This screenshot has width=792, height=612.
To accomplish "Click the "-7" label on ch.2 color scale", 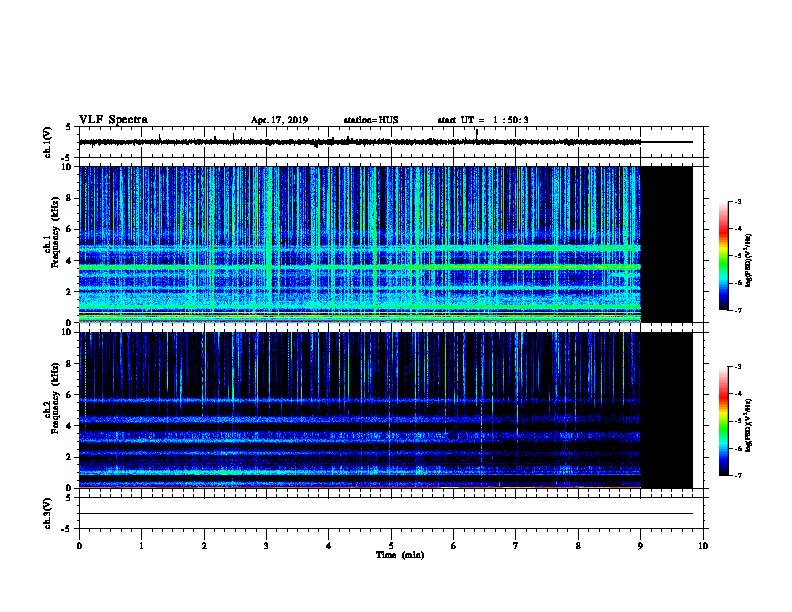I will tap(737, 476).
